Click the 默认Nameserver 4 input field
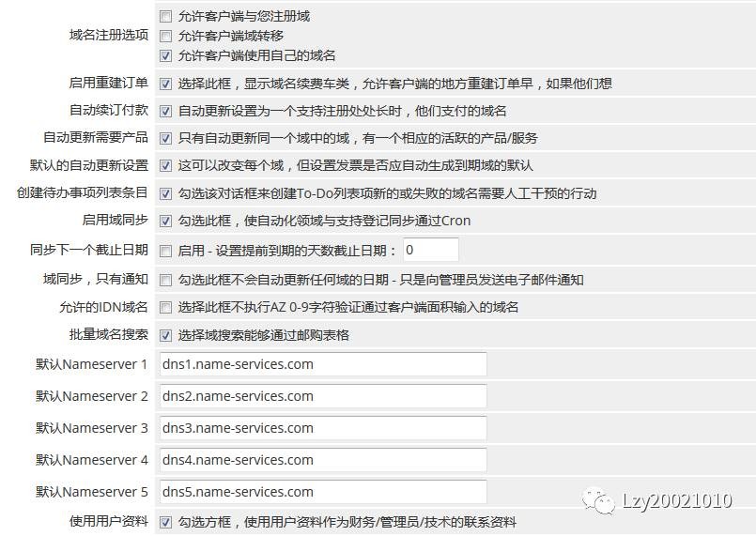Viewport: 756px width, 536px height. pos(322,460)
